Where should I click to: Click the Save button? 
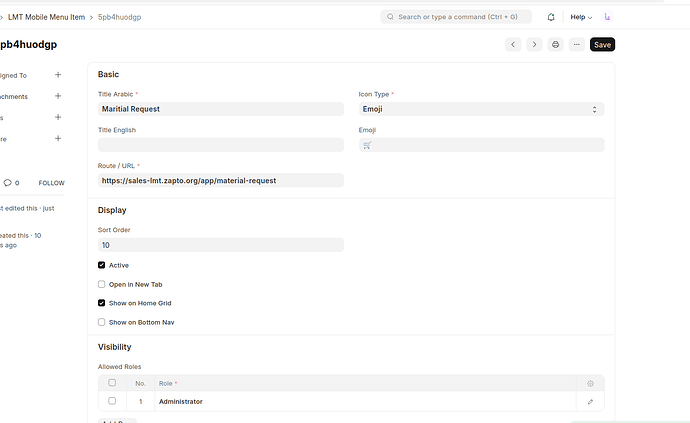click(602, 44)
